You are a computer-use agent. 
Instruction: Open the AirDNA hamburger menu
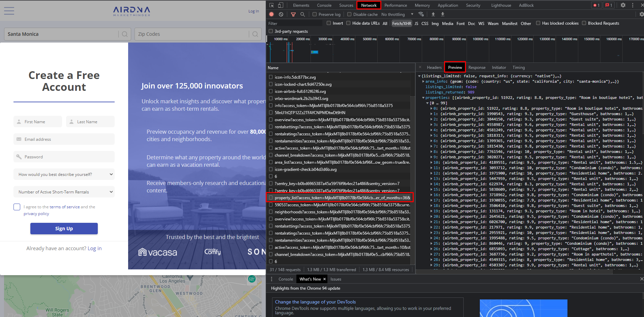pyautogui.click(x=9, y=11)
